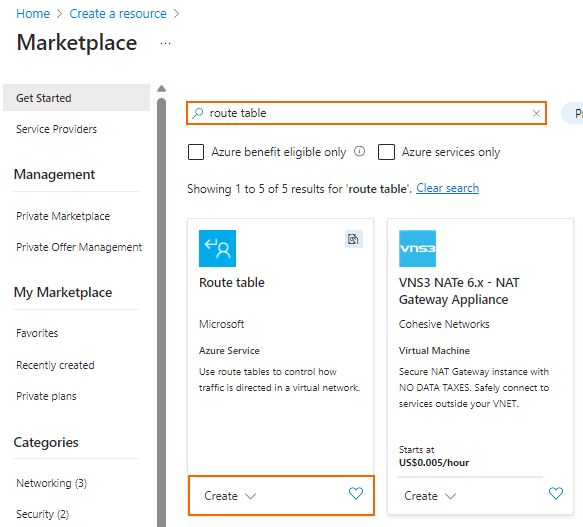Go to the Home breadcrumb
Screen dimensions: 583x527
[33, 14]
